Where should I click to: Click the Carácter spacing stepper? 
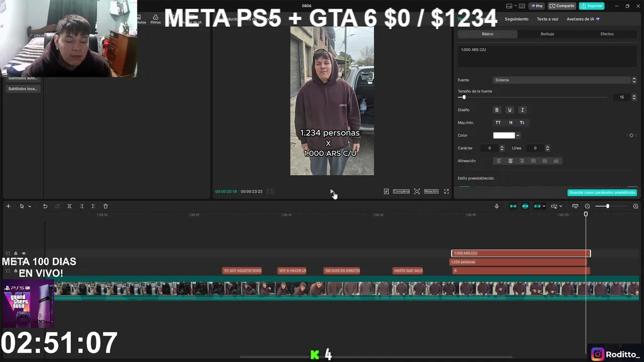tap(502, 148)
